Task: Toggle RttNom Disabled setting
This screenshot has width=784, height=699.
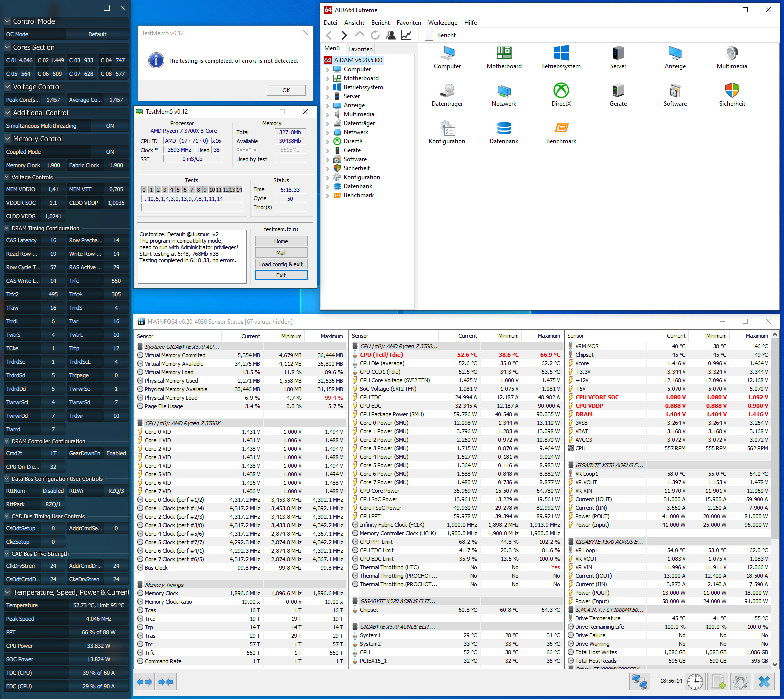Action: 53,491
